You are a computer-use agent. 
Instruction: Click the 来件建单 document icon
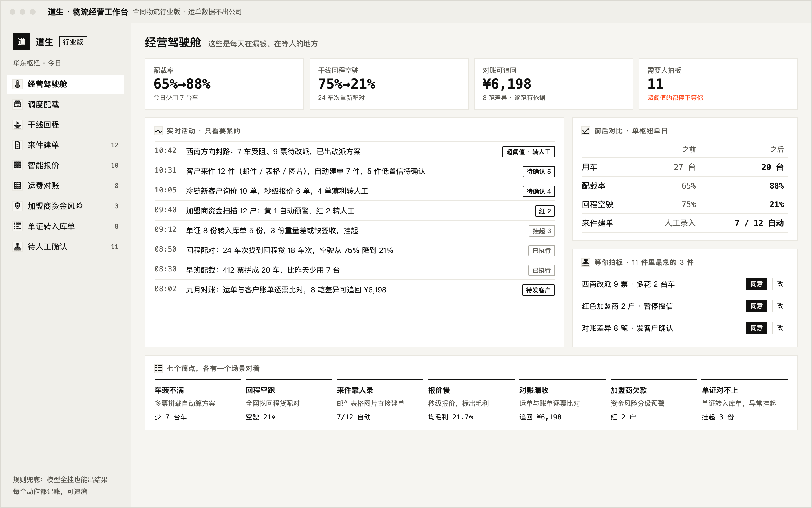coord(17,145)
